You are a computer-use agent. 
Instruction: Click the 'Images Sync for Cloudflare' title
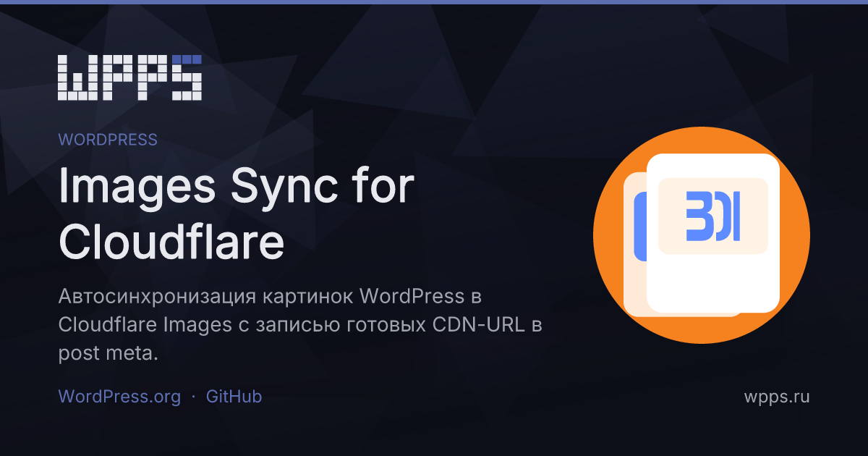coord(236,215)
